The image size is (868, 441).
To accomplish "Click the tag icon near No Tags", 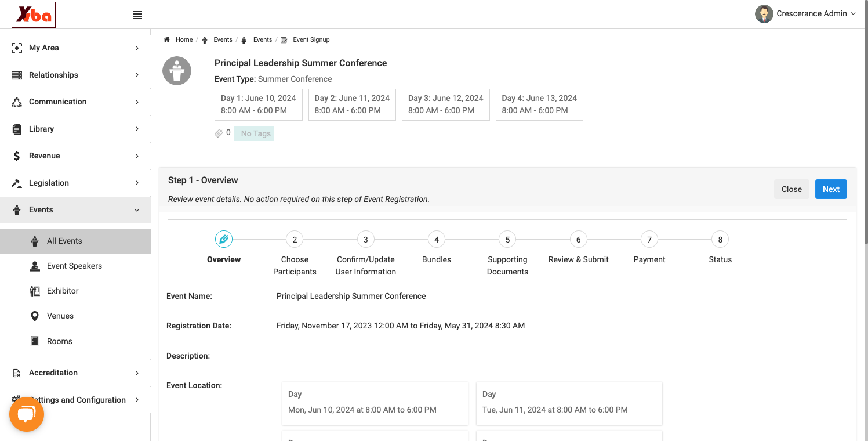I will coord(219,133).
